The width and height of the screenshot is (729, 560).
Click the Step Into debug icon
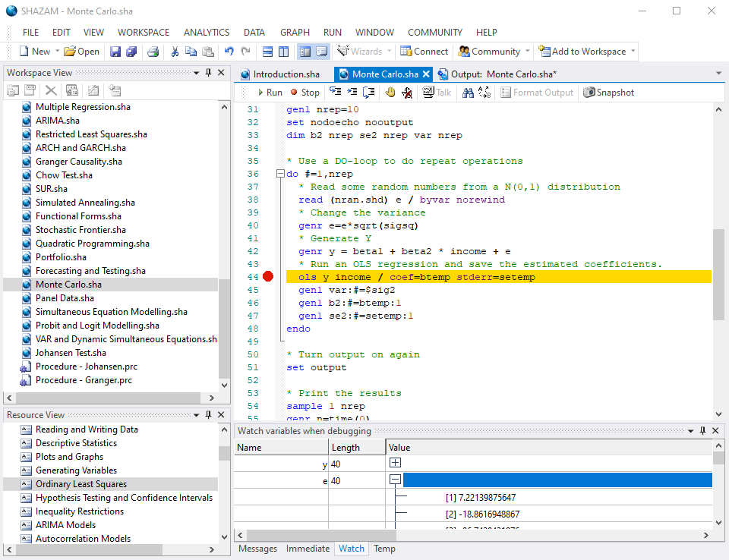point(335,92)
